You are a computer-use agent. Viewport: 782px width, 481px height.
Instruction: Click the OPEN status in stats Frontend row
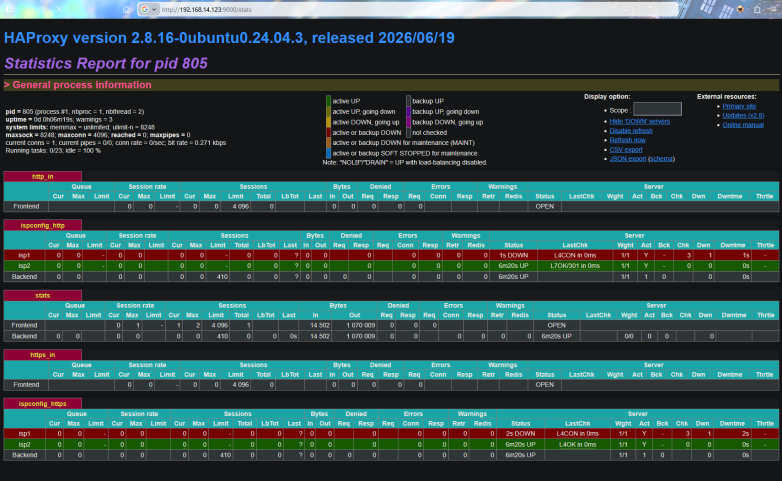pos(557,325)
